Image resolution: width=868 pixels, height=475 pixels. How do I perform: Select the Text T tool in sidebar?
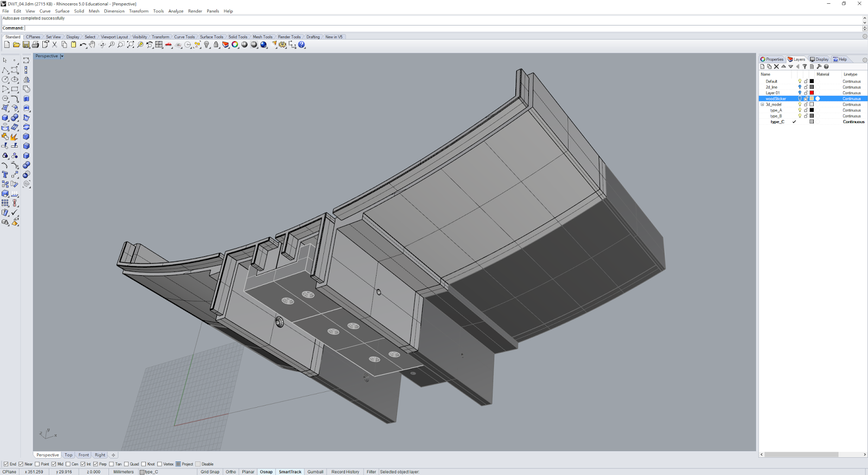point(5,174)
